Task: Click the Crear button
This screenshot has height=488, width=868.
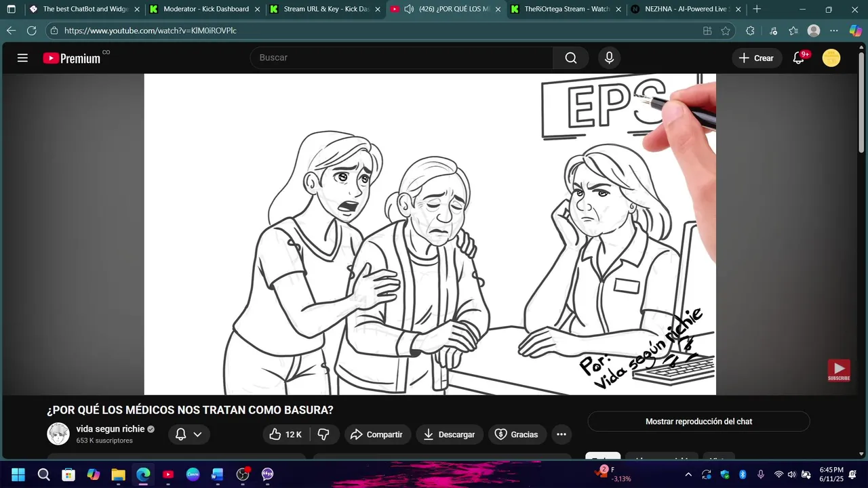Action: [x=756, y=58]
